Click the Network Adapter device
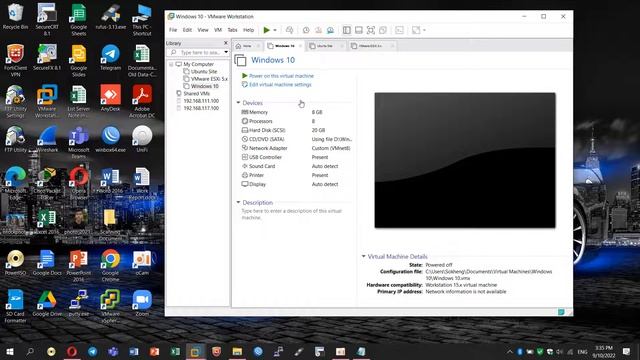This screenshot has height=360, width=640. point(296,148)
